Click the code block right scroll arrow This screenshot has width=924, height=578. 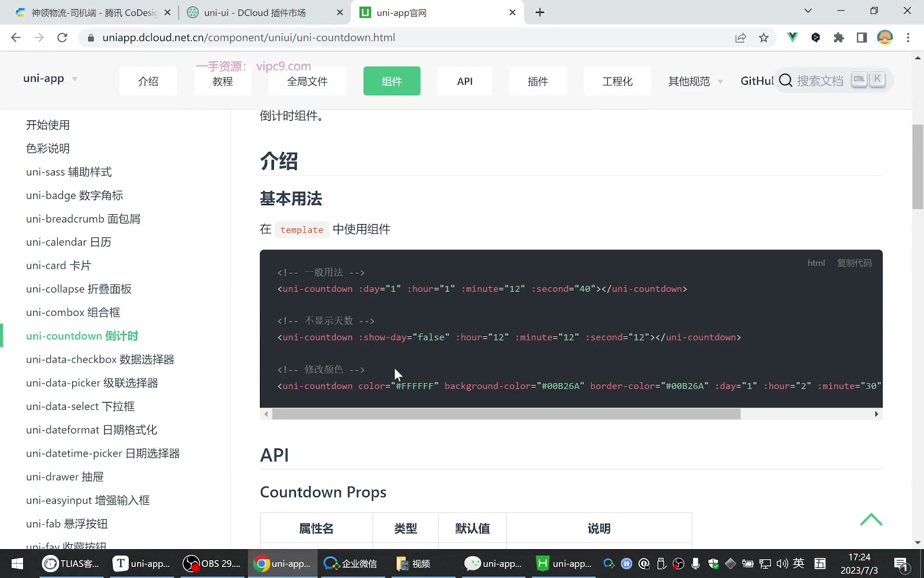coord(876,414)
